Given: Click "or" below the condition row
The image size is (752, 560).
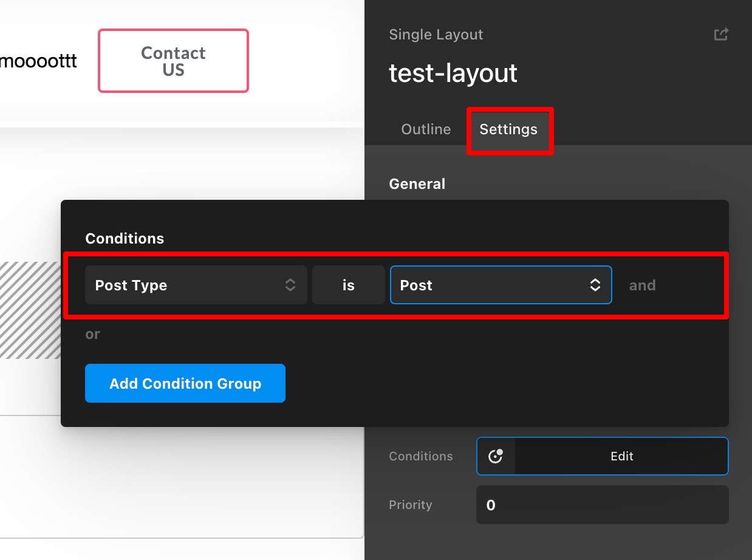Looking at the screenshot, I should tap(93, 334).
